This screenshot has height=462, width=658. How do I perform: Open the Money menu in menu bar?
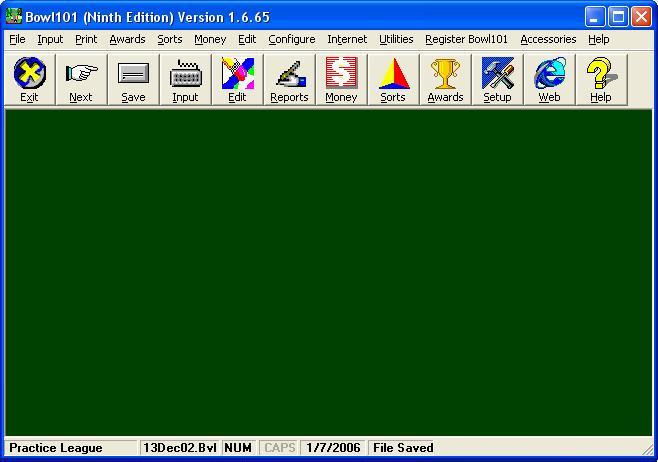coord(210,39)
